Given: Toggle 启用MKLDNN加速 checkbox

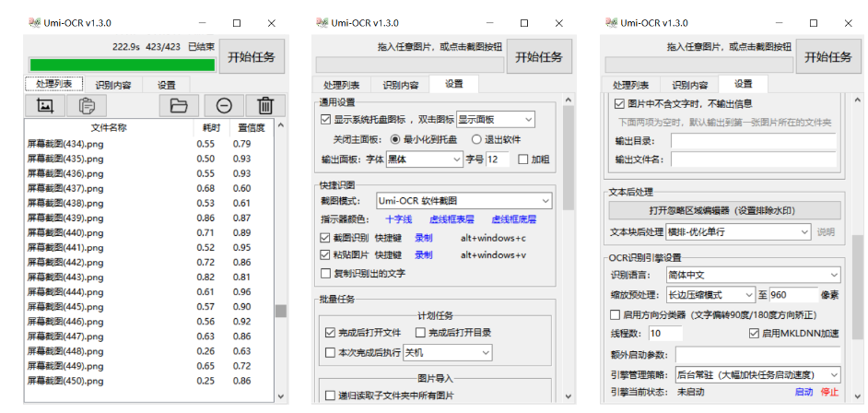Looking at the screenshot, I should (x=754, y=334).
